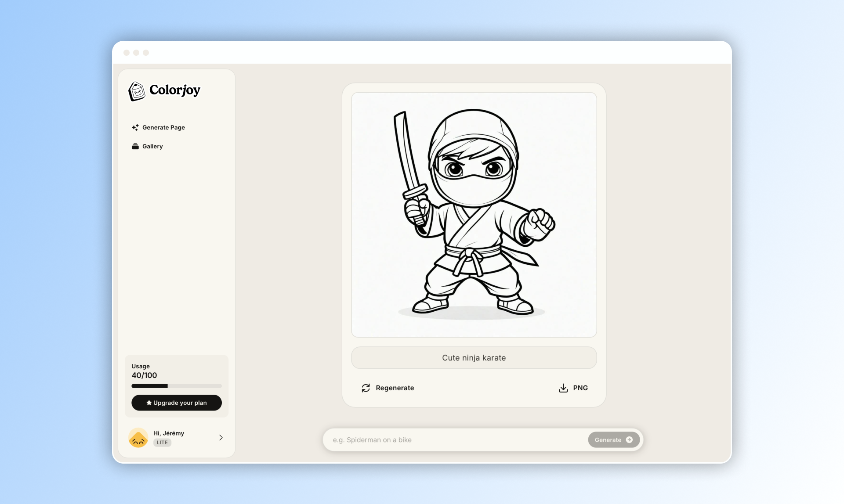Click the Cute ninja karate caption box

pyautogui.click(x=474, y=358)
